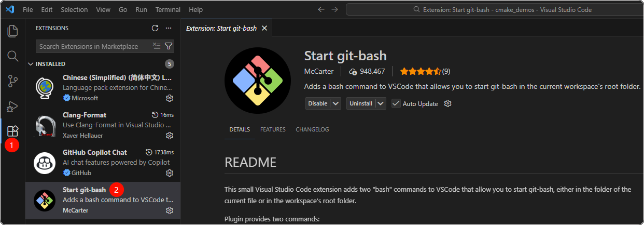644x225 pixels.
Task: Click the Clang-Format extension icon
Action: (45, 125)
